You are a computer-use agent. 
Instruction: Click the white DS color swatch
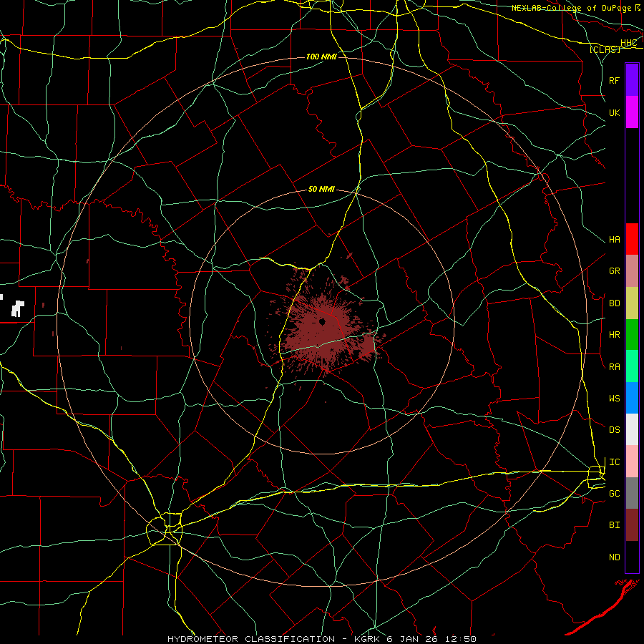632,429
